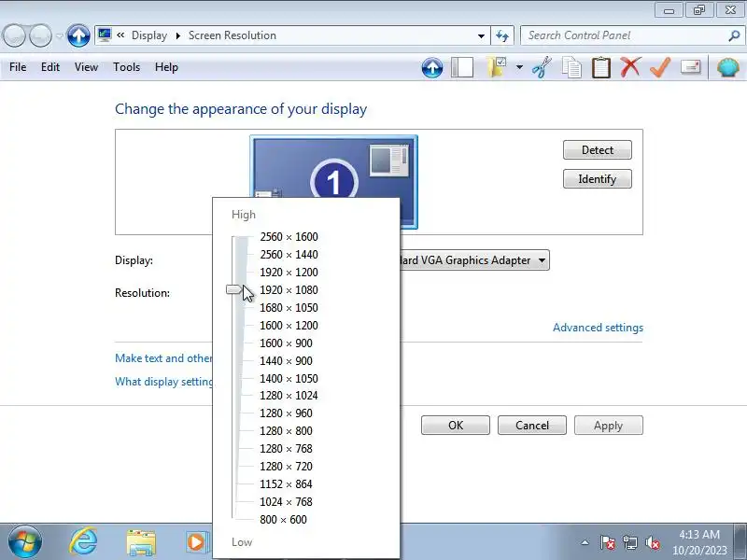The image size is (747, 560).
Task: Open the Help menu
Action: click(x=166, y=67)
